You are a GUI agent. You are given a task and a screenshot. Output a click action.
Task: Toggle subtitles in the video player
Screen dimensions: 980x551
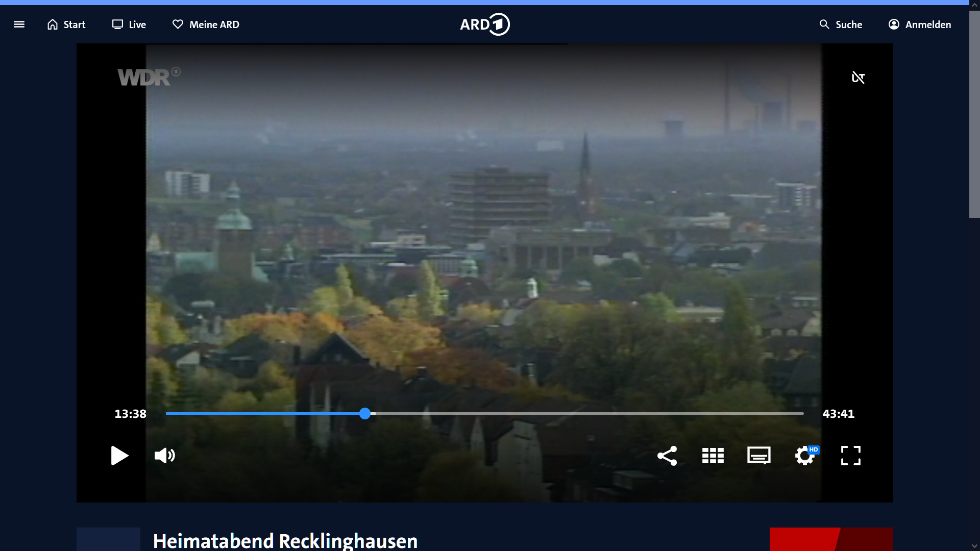(x=758, y=456)
